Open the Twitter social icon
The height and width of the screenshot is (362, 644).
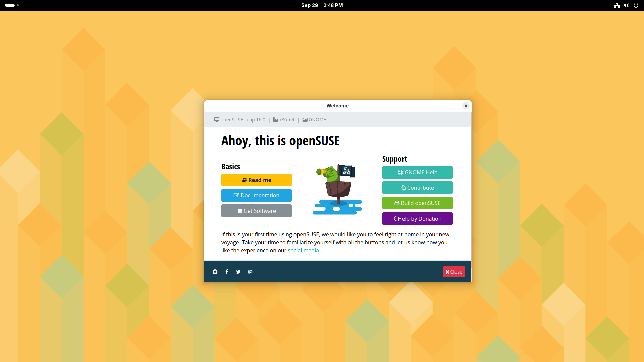click(238, 272)
